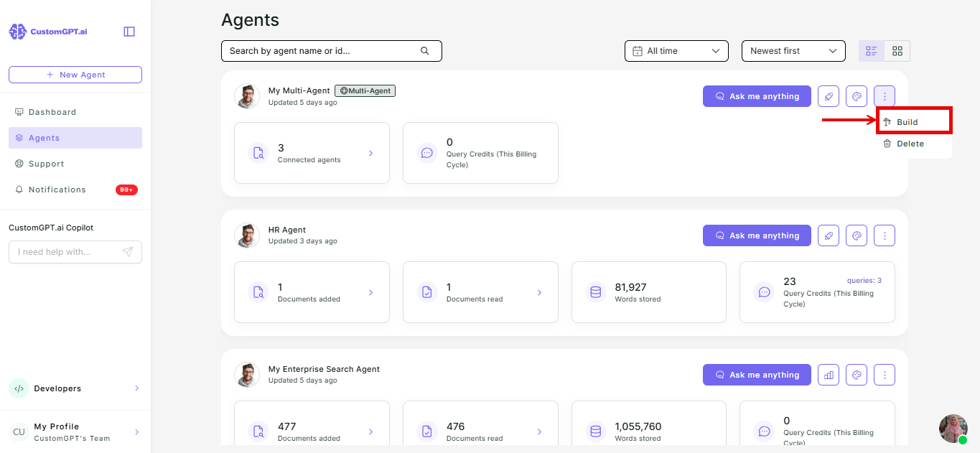This screenshot has width=980, height=453.
Task: Open the palette icon for My Multi-Agent
Action: [x=857, y=96]
